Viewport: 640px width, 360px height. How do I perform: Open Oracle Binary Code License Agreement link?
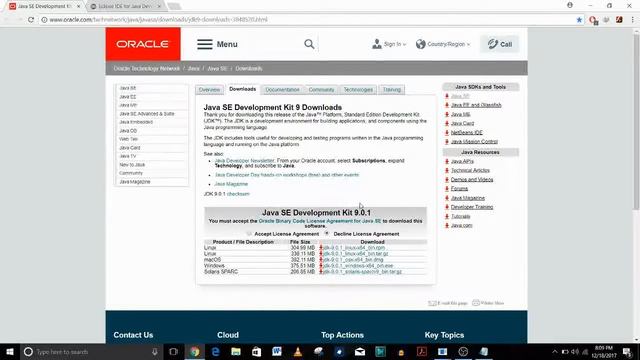pyautogui.click(x=320, y=221)
